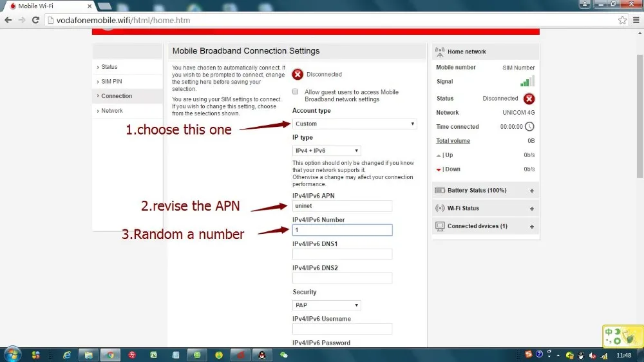Click the UNICOM 4G network value
The width and height of the screenshot is (644, 362).
click(518, 113)
